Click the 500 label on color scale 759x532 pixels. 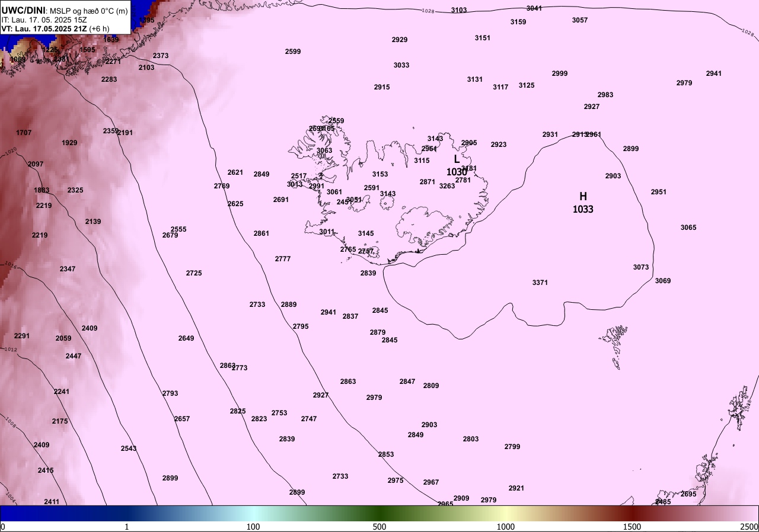tap(379, 527)
